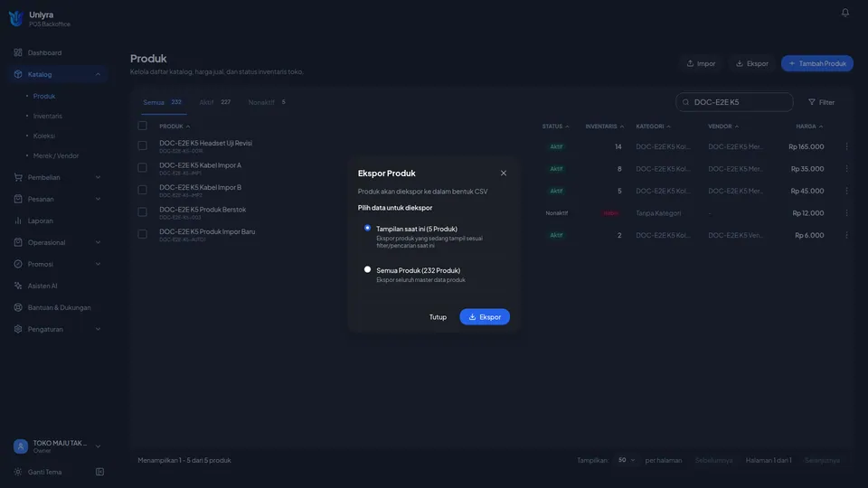The height and width of the screenshot is (488, 868).
Task: Click the Laporan chart icon
Action: (x=18, y=221)
